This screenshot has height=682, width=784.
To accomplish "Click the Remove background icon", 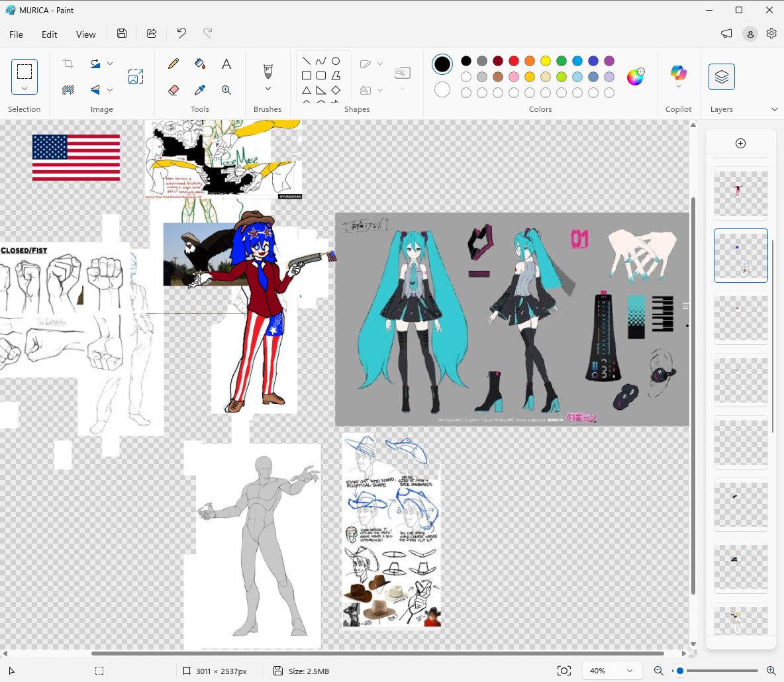I will (68, 90).
